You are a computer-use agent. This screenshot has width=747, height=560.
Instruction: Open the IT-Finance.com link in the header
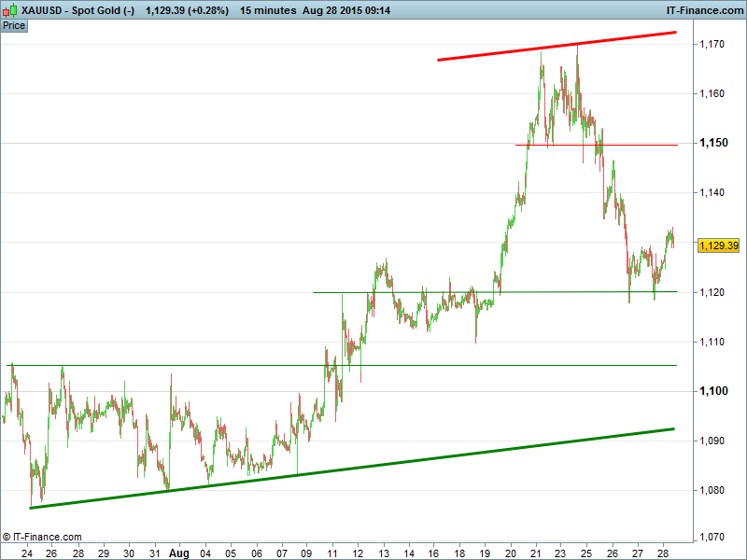704,10
